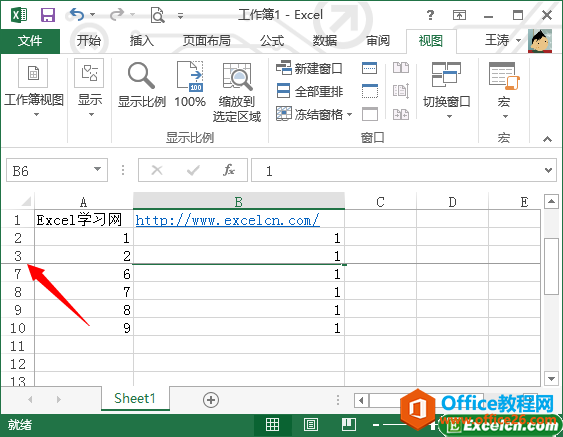The image size is (563, 437).
Task: Click the vertical scrollbar down arrow
Action: [x=551, y=378]
